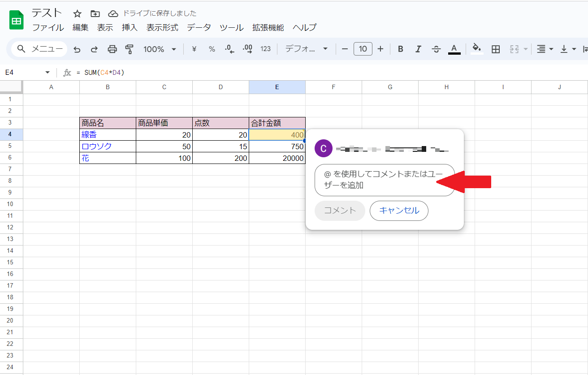Select the paint format roller icon
588x375 pixels.
tap(130, 49)
